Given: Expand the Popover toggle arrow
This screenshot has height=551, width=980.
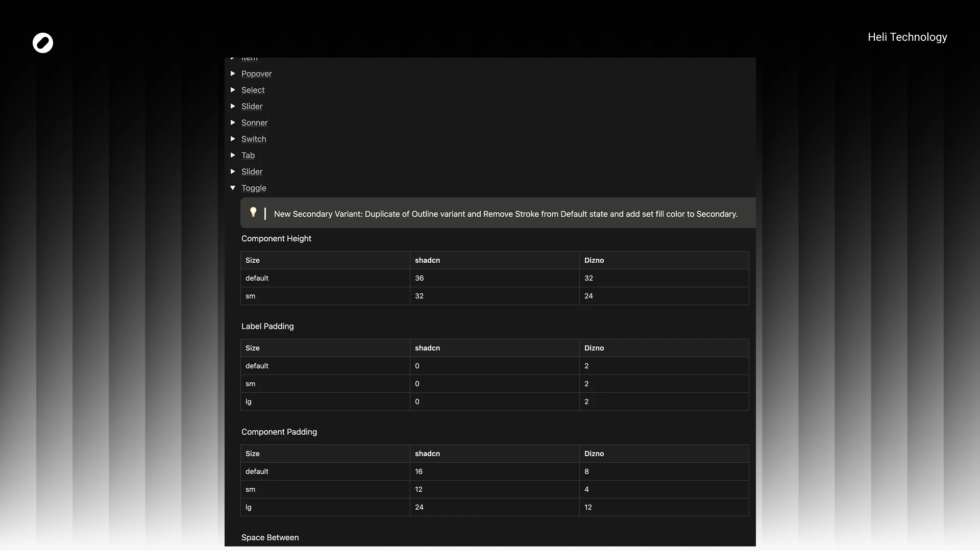Looking at the screenshot, I should 233,73.
